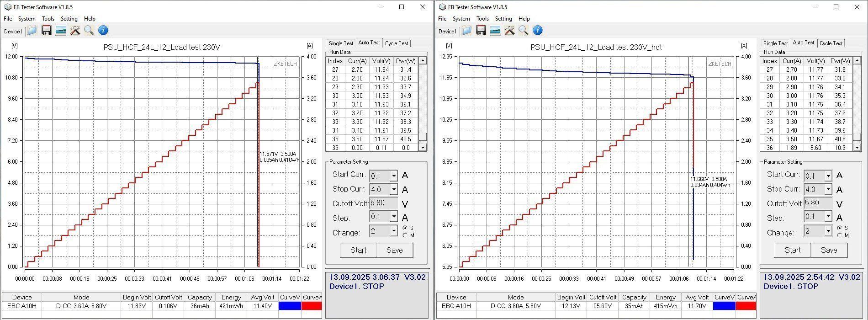Open the hammer and wrench tools icon in left window
This screenshot has height=320, width=868.
[75, 31]
